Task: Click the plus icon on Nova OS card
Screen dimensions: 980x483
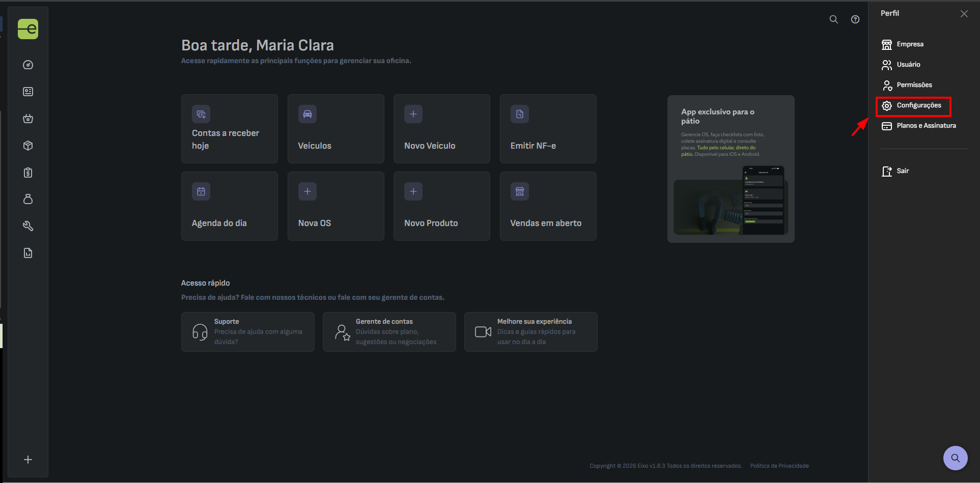Action: click(307, 191)
